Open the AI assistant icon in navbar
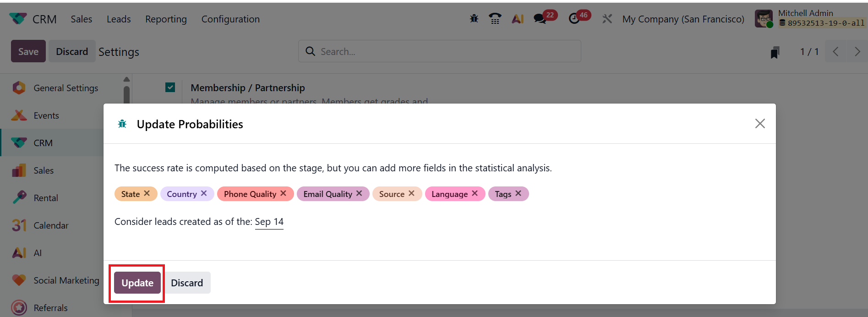 (518, 19)
